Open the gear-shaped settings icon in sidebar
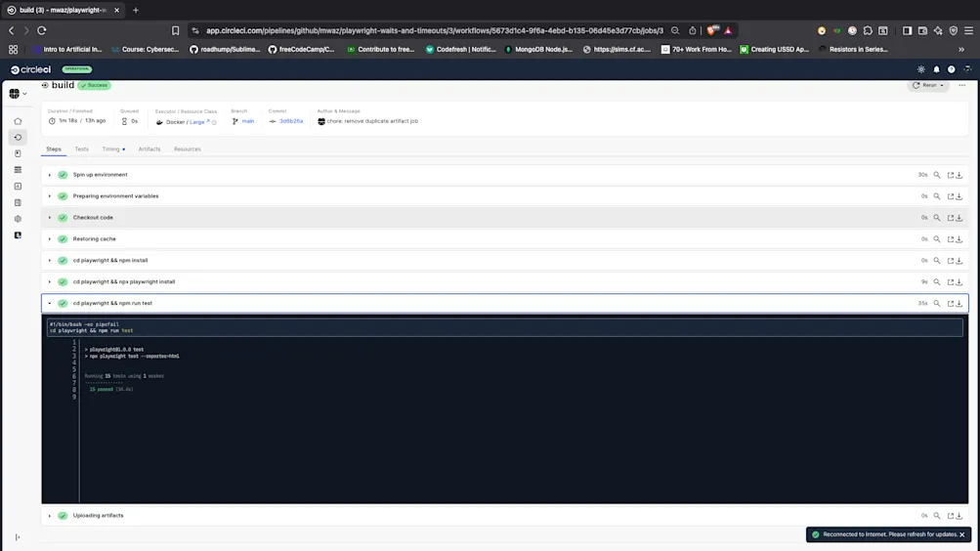Viewport: 980px width, 551px height. (18, 219)
